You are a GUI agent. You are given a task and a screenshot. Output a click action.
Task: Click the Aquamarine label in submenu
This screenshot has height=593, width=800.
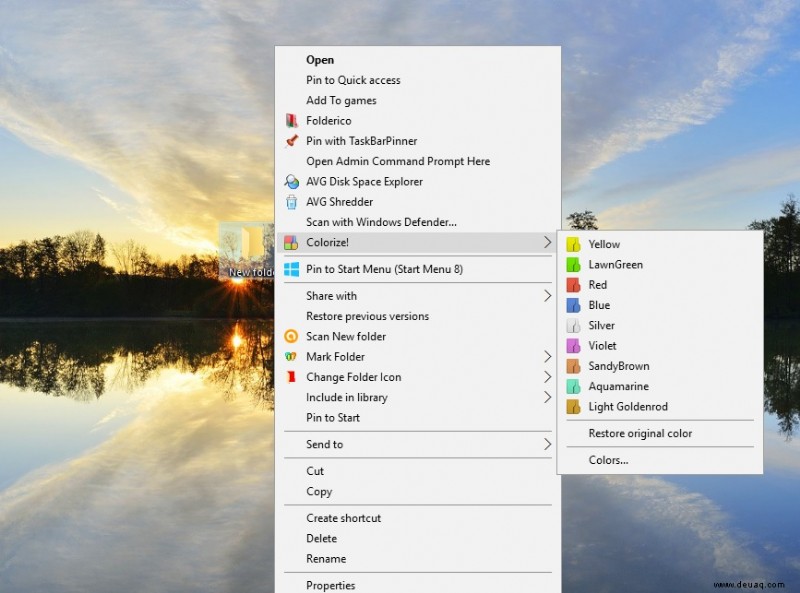(618, 386)
